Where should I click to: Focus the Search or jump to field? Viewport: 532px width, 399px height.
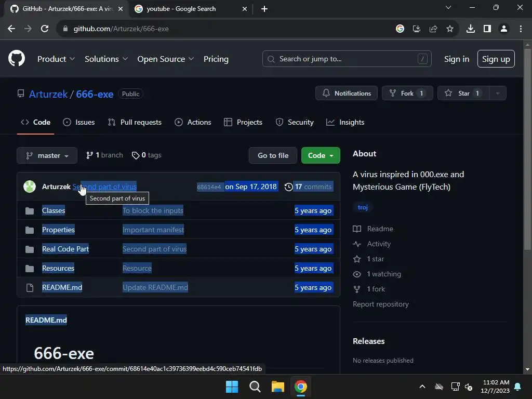pyautogui.click(x=347, y=59)
